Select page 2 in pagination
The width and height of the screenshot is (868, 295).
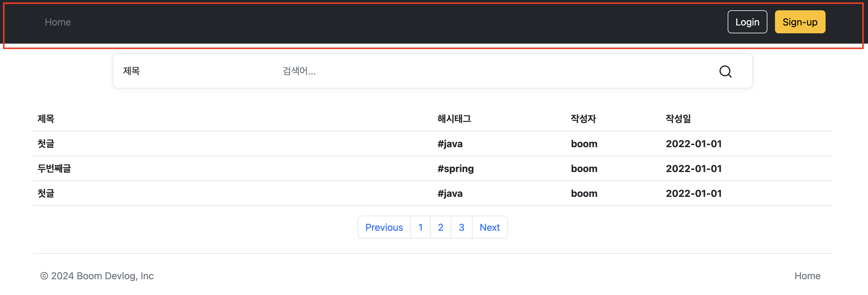click(x=440, y=227)
